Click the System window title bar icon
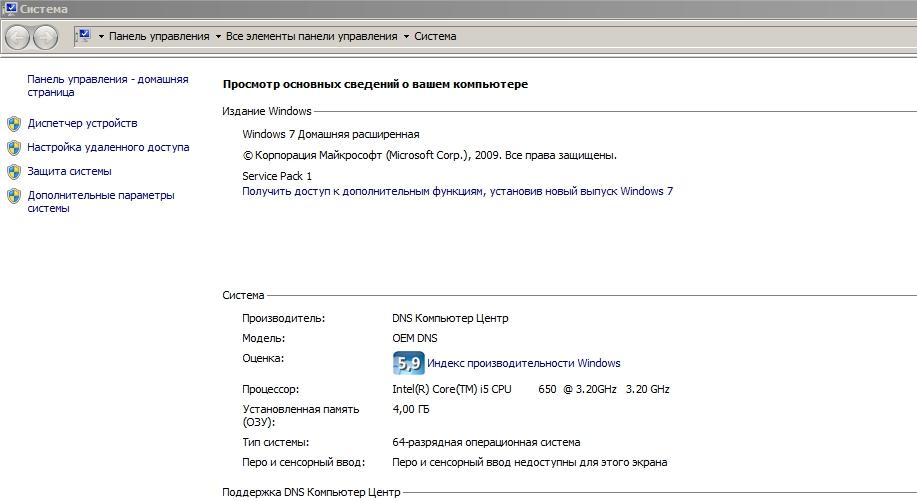The height and width of the screenshot is (501, 917). click(10, 8)
